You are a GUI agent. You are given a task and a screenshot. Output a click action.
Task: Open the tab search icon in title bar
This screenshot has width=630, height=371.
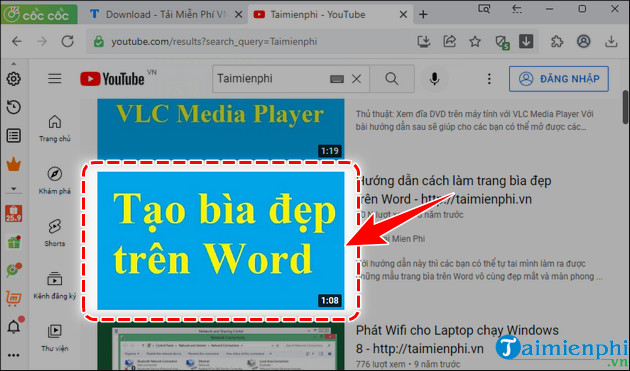pos(484,8)
